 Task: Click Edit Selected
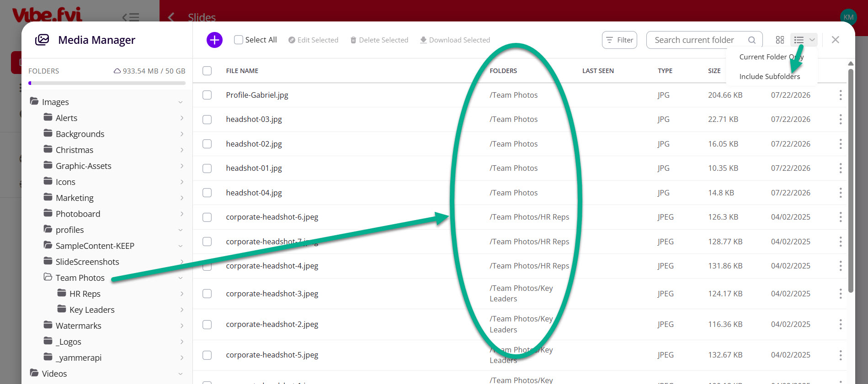point(313,40)
